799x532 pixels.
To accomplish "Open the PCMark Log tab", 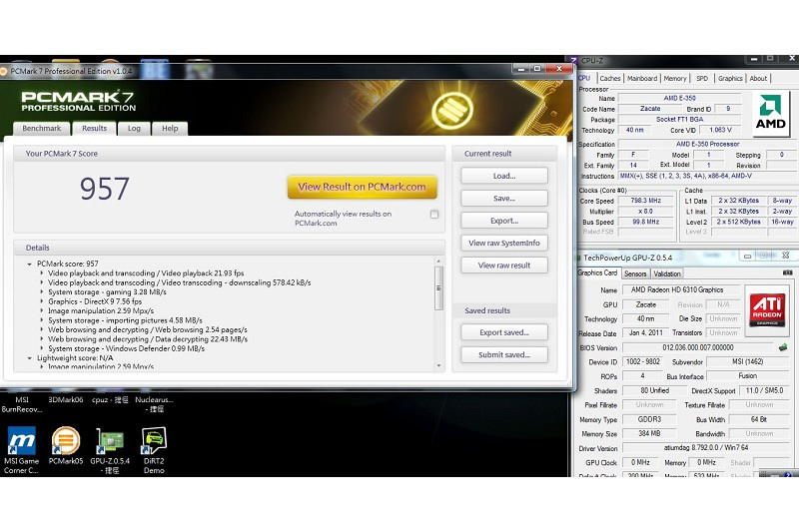I will pyautogui.click(x=134, y=129).
